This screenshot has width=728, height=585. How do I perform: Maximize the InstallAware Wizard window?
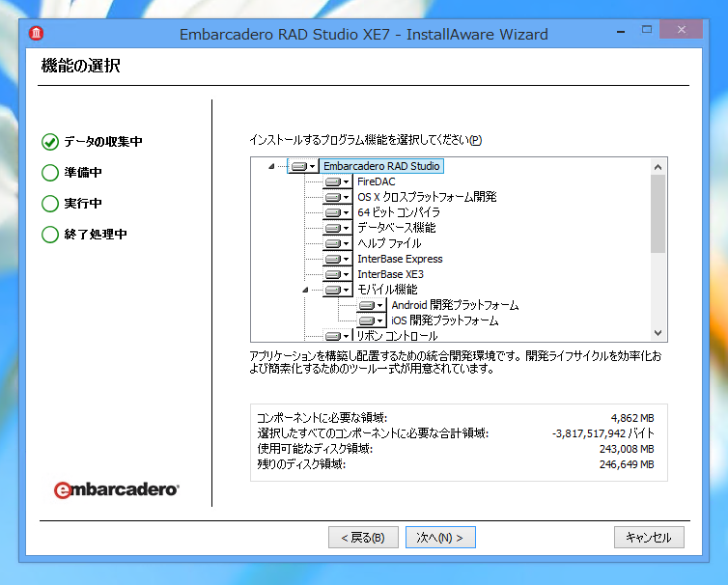click(x=647, y=30)
